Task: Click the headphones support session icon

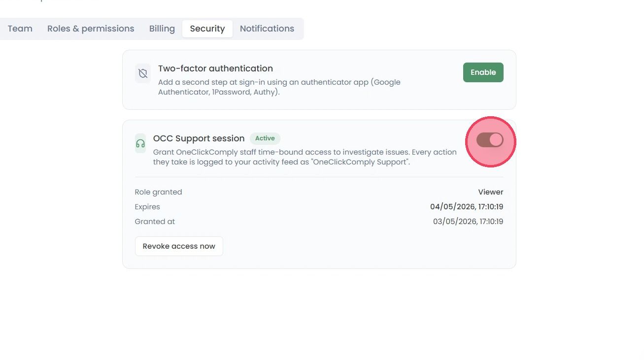Action: pyautogui.click(x=140, y=143)
